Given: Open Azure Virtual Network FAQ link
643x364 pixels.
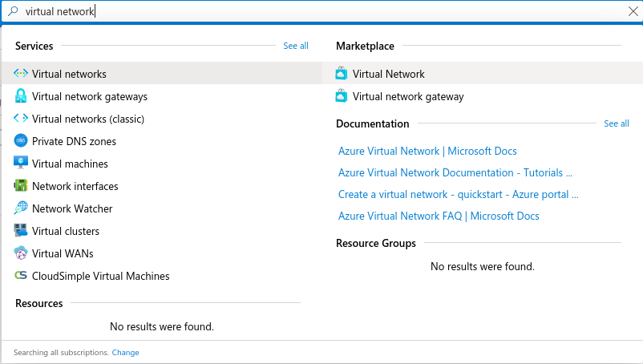Looking at the screenshot, I should click(439, 216).
